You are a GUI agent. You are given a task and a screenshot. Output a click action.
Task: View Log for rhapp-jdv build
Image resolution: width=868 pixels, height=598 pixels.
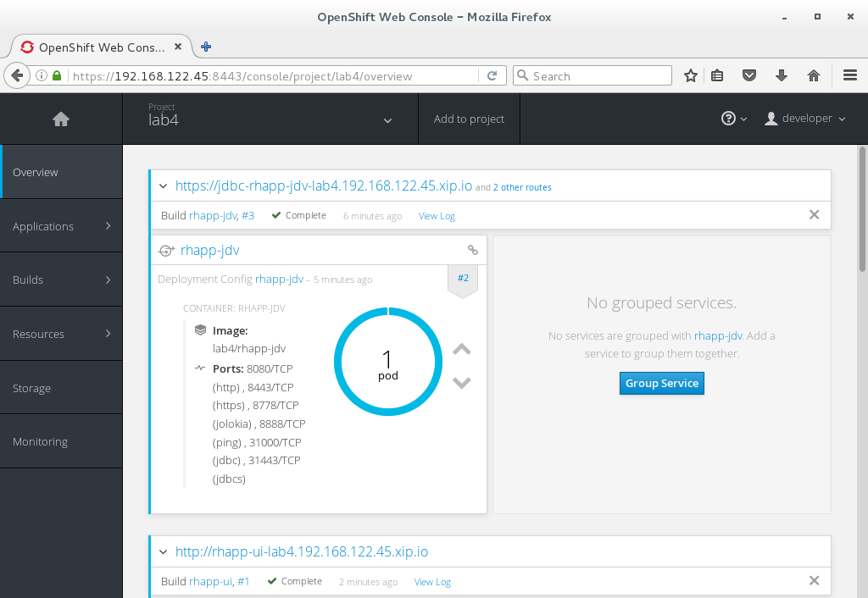(437, 216)
